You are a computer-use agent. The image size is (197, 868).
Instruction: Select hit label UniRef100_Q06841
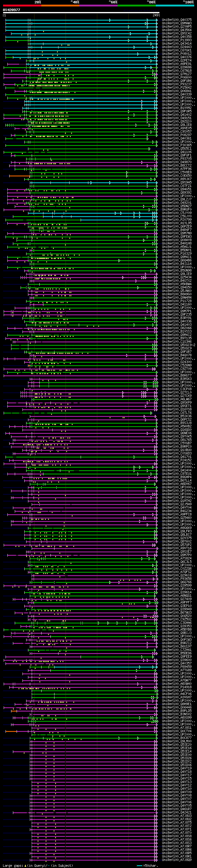tap(177, 91)
